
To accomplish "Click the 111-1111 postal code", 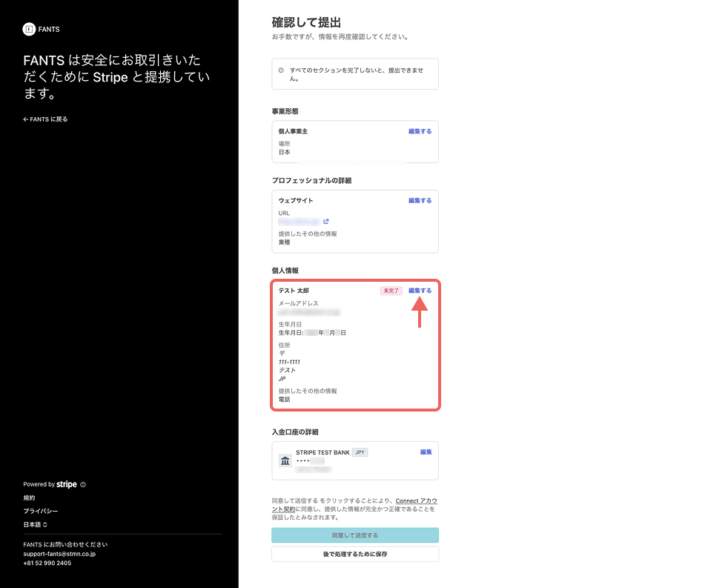I will click(289, 362).
